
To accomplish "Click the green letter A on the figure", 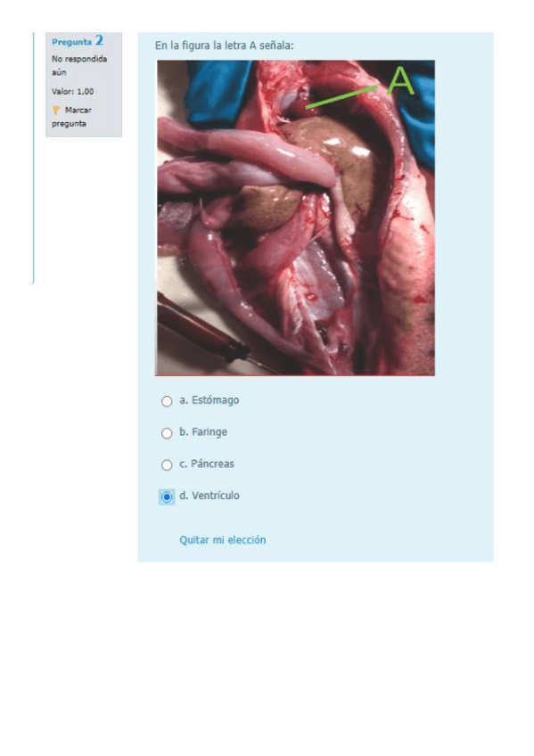I will (400, 80).
